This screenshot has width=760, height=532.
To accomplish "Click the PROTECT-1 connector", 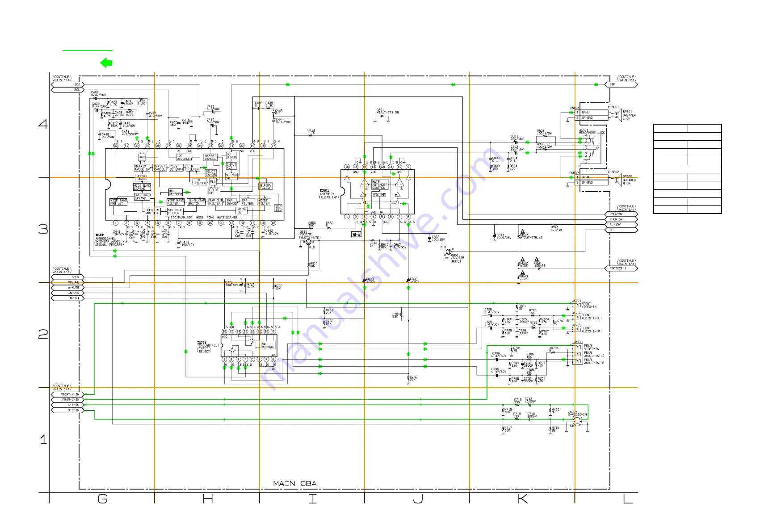I will tap(621, 268).
